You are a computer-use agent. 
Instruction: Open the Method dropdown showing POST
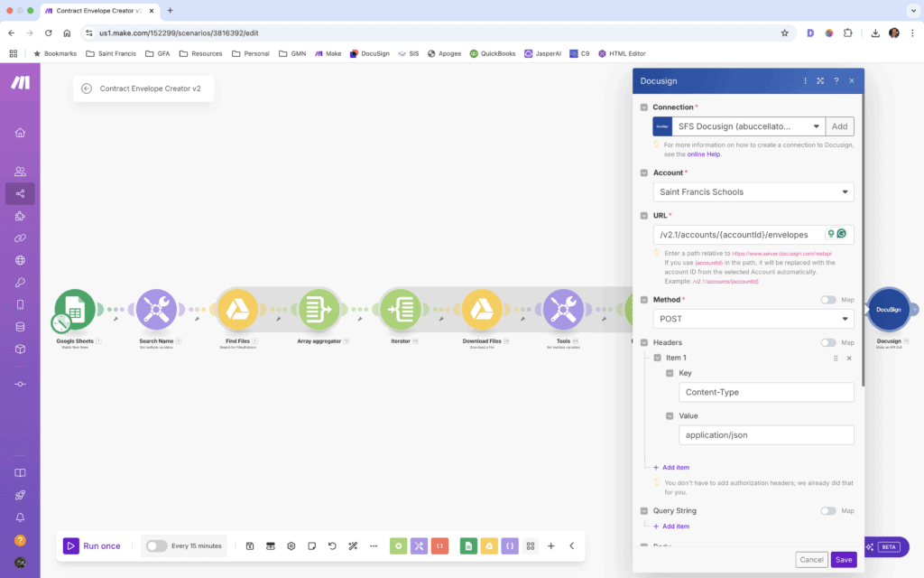point(753,319)
